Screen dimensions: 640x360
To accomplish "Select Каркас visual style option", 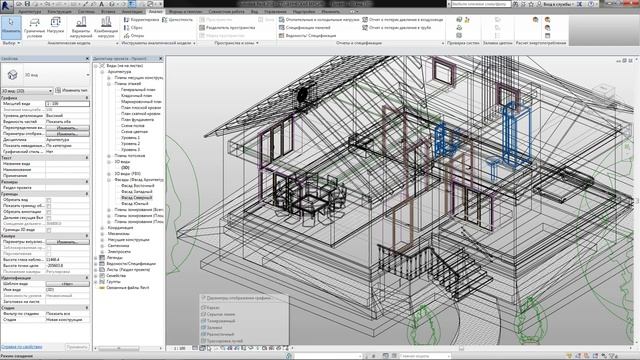I will click(211, 307).
